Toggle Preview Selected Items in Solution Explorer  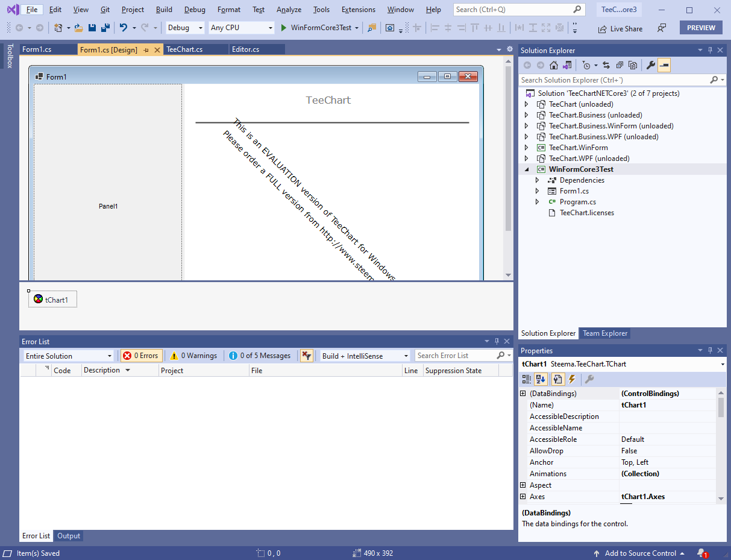coord(664,65)
